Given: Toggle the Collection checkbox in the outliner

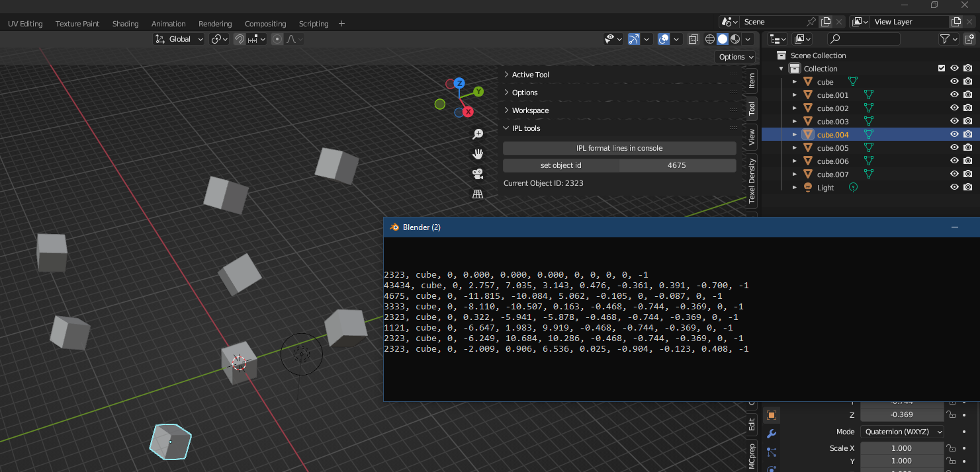Looking at the screenshot, I should 940,67.
